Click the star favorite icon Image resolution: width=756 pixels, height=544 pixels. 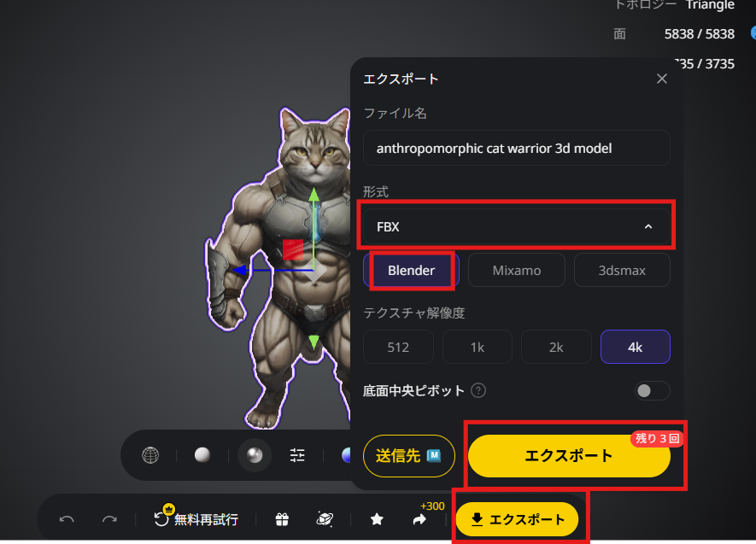point(377,519)
